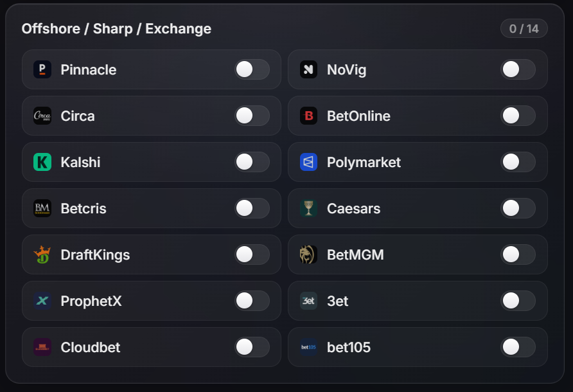The height and width of the screenshot is (392, 573).
Task: Enable the Pinnacle toggle
Action: (252, 69)
